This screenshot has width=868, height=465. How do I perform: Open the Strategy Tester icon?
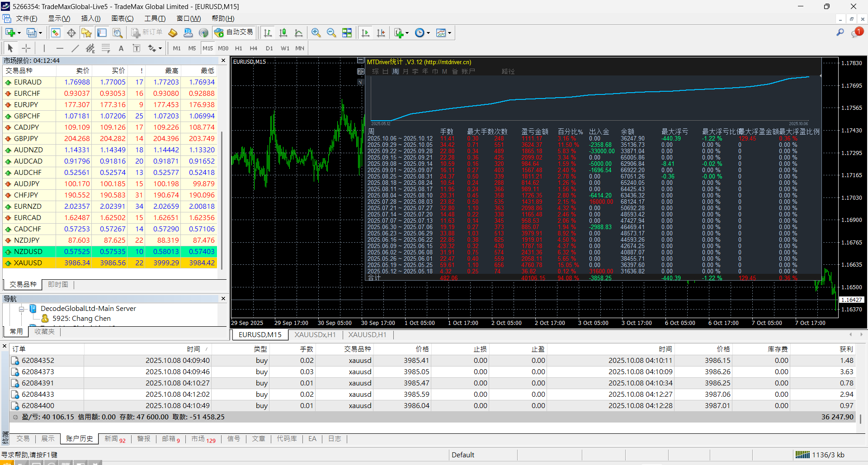[x=118, y=33]
